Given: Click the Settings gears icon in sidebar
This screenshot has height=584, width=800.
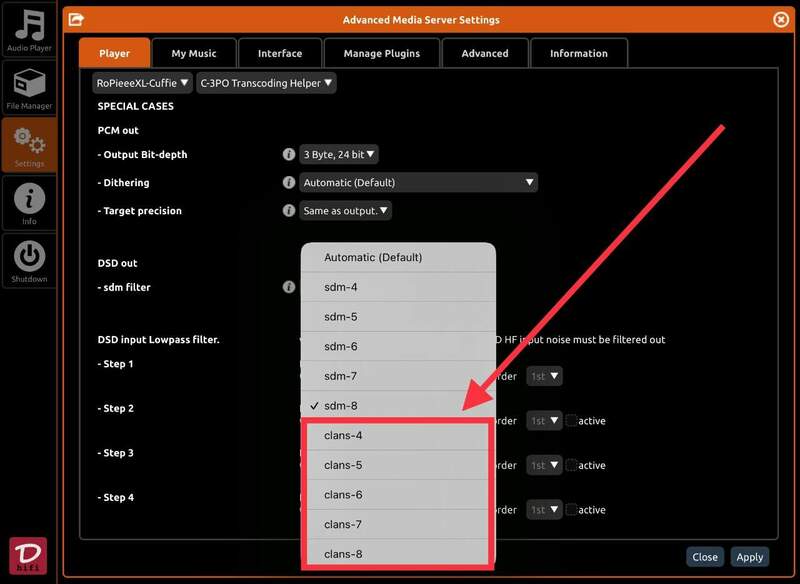Looking at the screenshot, I should (x=29, y=144).
